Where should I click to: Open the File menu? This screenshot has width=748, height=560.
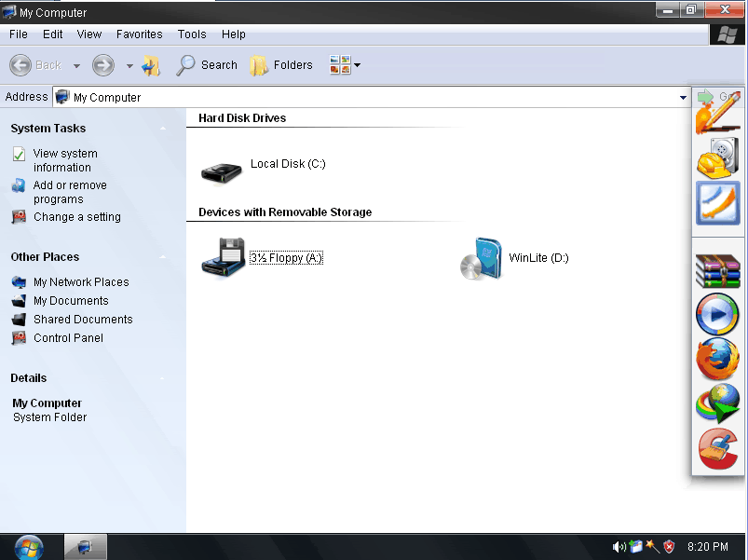coord(19,34)
